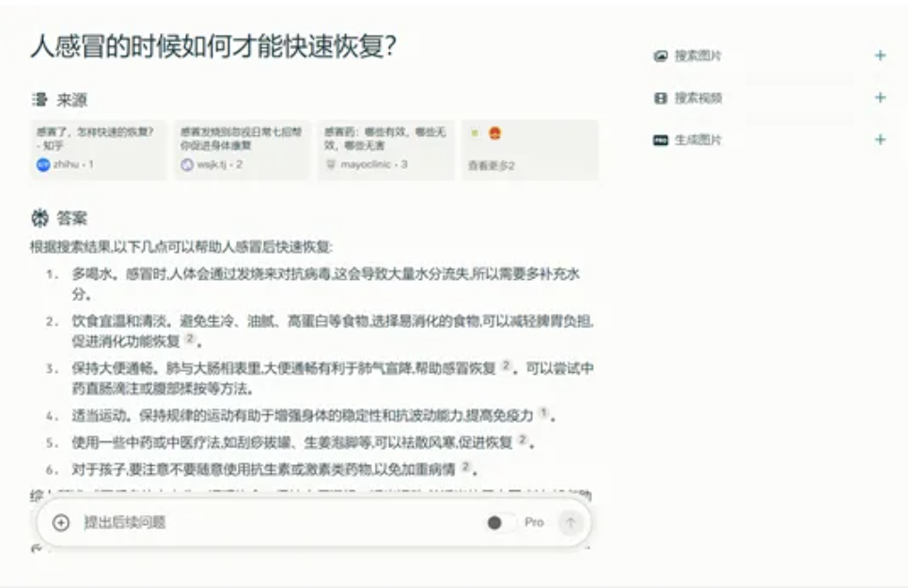This screenshot has height=588, width=908.
Task: Click view 2 more sources card
Action: (530, 150)
